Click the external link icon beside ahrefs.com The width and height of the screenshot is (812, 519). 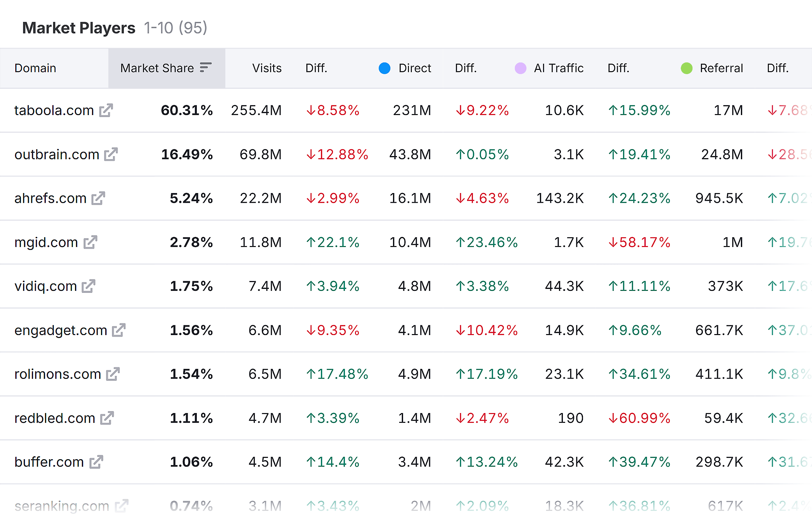(x=98, y=198)
